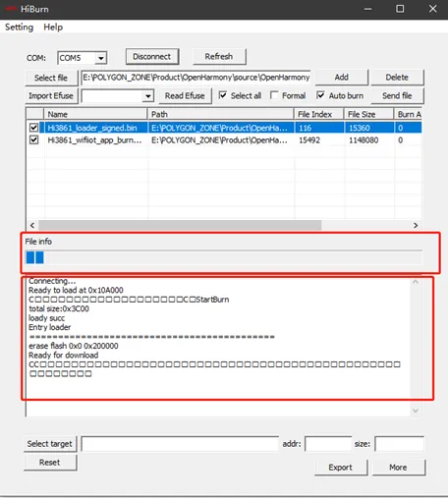Click the Read Efuse button

[185, 96]
